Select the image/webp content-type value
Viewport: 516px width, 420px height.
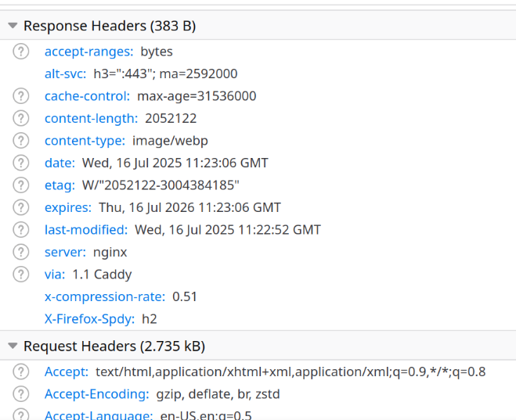[170, 141]
